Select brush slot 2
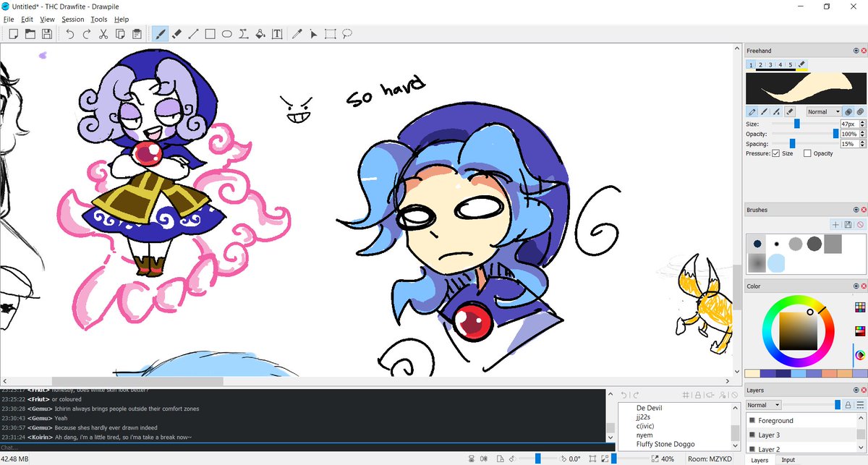 coord(761,65)
